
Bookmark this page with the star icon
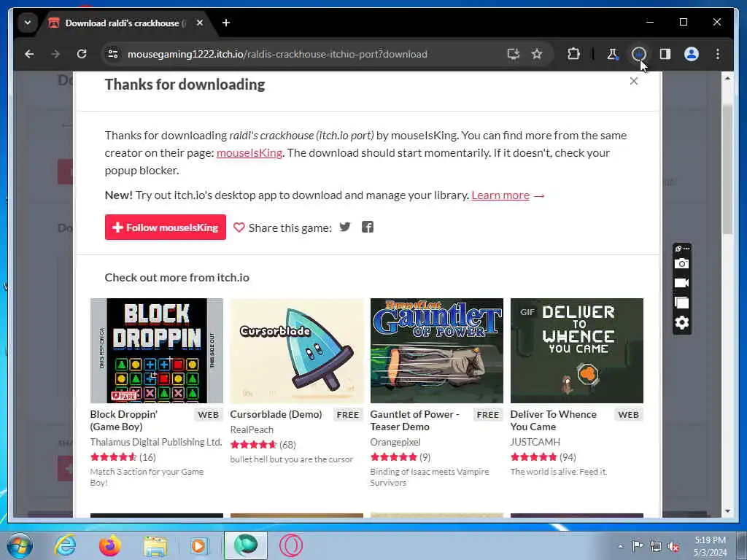(x=537, y=54)
